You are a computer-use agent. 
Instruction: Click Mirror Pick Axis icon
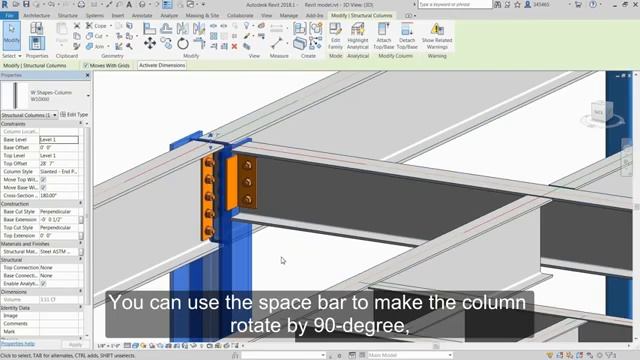click(182, 28)
